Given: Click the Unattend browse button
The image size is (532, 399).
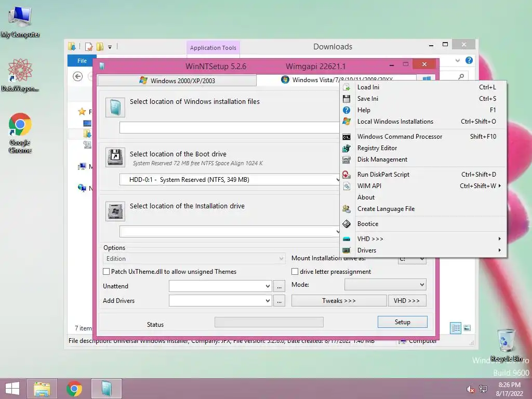Looking at the screenshot, I should 279,286.
